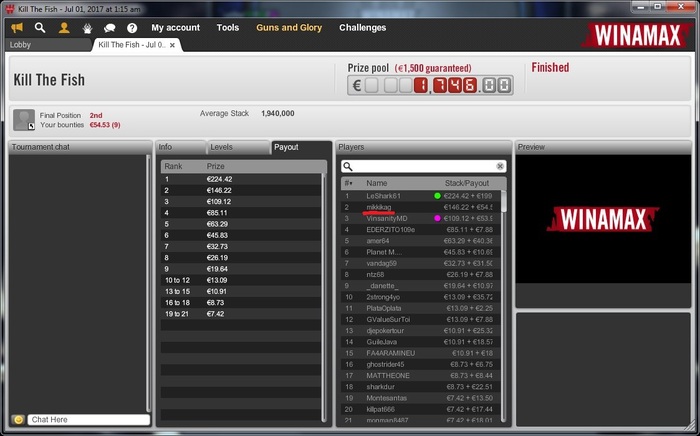Click the player avatar image
The height and width of the screenshot is (436, 700).
pos(24,120)
